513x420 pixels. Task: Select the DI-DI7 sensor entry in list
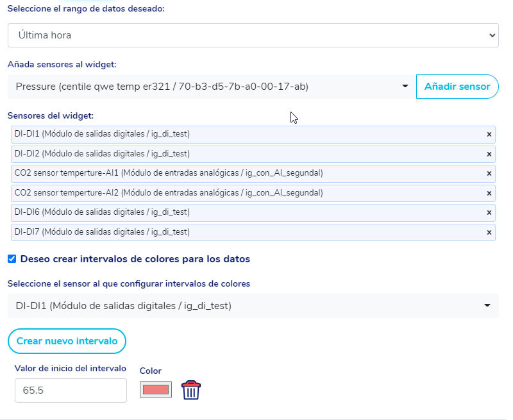click(103, 231)
